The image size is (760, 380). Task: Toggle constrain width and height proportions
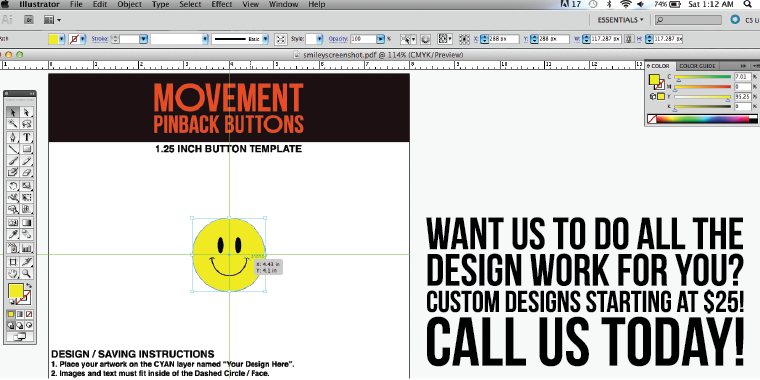click(628, 39)
